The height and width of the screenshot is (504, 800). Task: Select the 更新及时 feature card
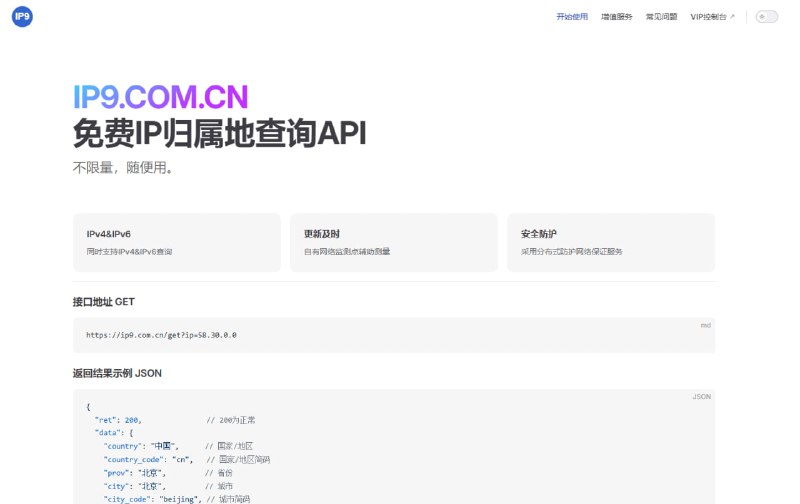pyautogui.click(x=394, y=242)
